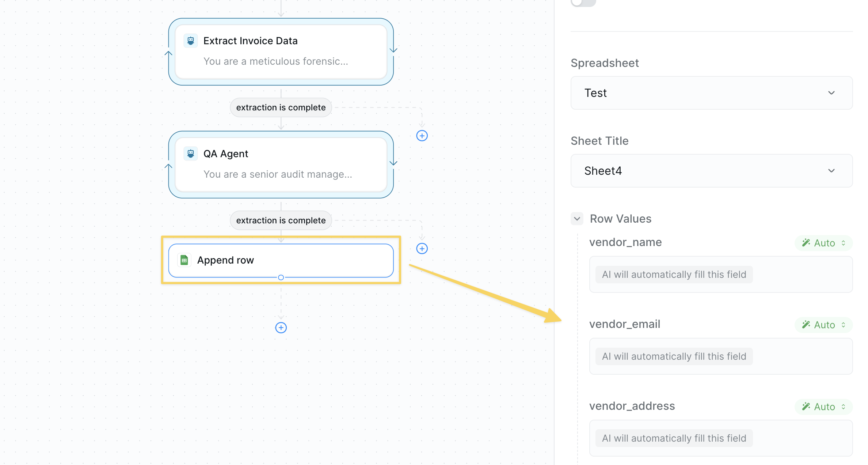This screenshot has width=868, height=465.
Task: Click the robot icon on QA Agent node
Action: pyautogui.click(x=190, y=154)
